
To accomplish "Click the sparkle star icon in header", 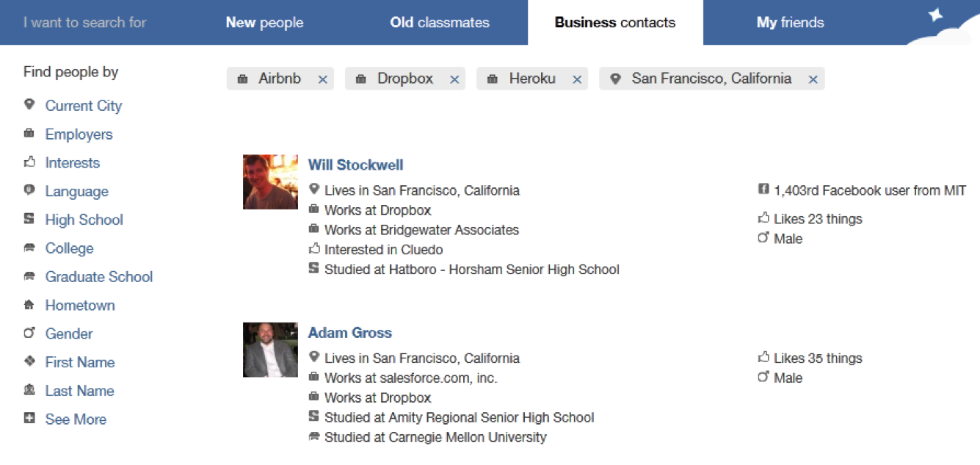I will [x=935, y=15].
